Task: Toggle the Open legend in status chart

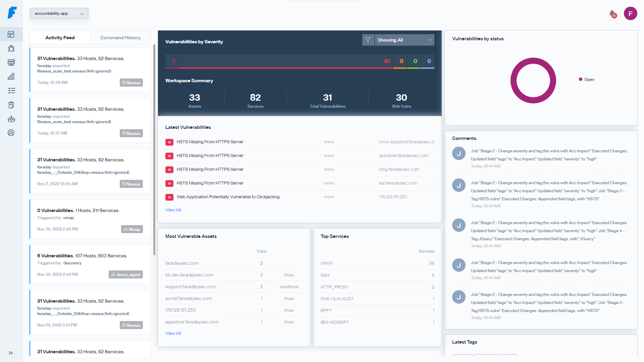Action: (x=587, y=80)
